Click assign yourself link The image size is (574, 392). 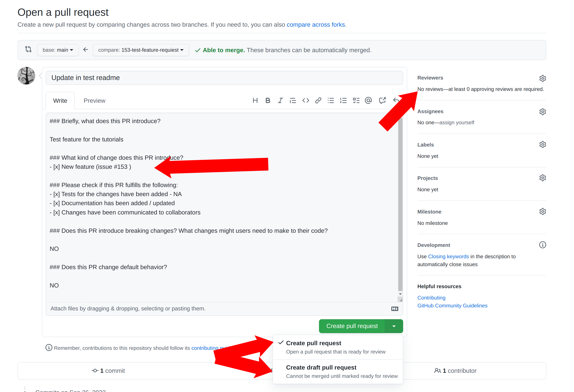(456, 123)
